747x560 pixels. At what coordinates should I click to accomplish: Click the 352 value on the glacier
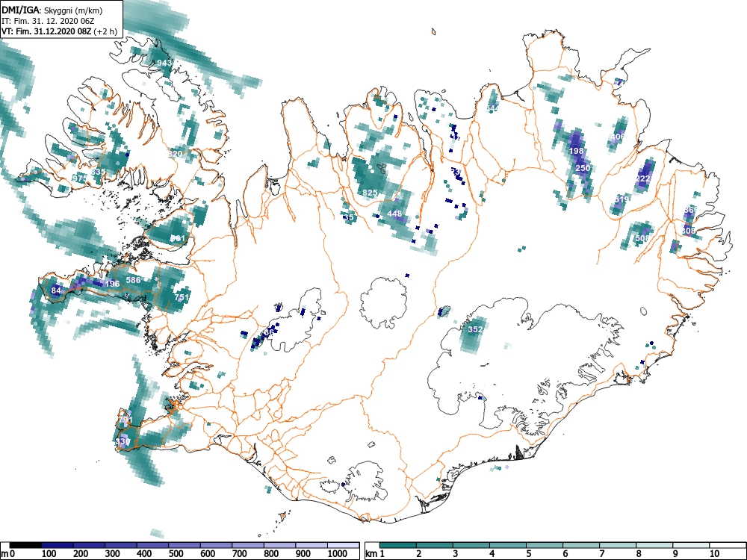[x=475, y=329]
